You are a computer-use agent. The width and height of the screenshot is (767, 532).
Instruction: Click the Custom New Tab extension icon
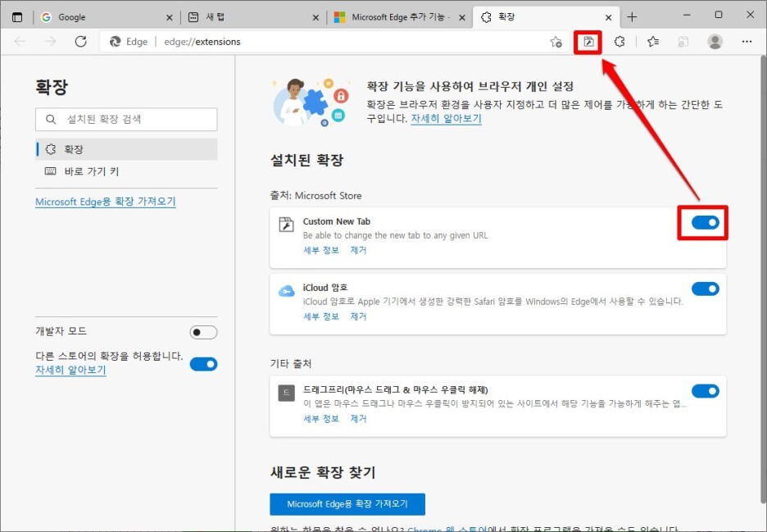(x=286, y=224)
